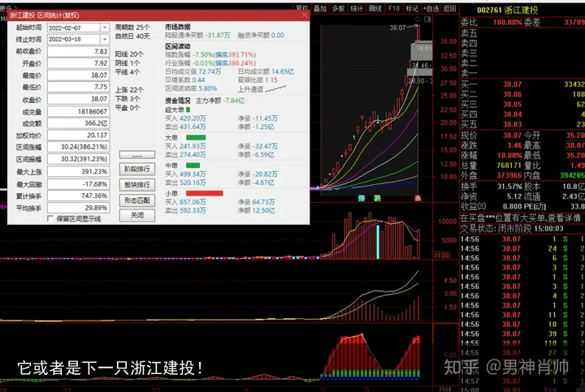Screen dimensions: 585x392
Task: Click the 中单 green bar indicator
Action: pyautogui.click(x=193, y=166)
